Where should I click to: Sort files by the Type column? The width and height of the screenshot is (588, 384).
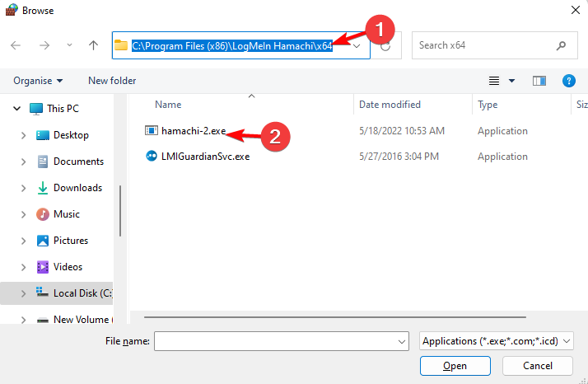tap(488, 105)
